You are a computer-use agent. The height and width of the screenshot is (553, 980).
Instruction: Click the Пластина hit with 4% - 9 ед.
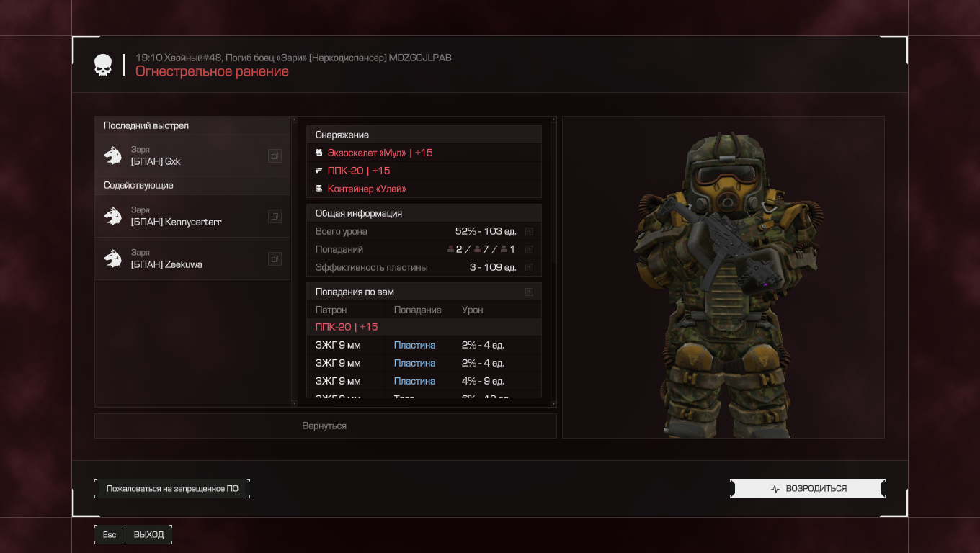(x=414, y=381)
